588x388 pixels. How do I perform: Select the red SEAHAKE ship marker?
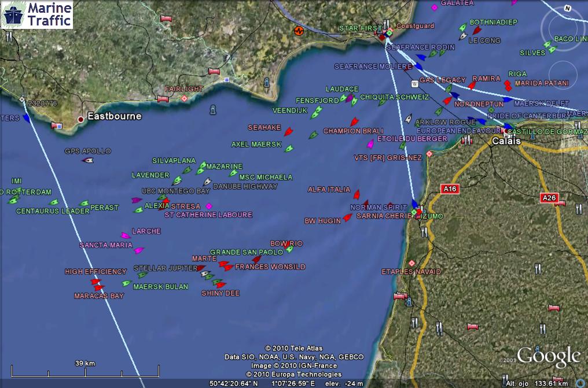(288, 132)
